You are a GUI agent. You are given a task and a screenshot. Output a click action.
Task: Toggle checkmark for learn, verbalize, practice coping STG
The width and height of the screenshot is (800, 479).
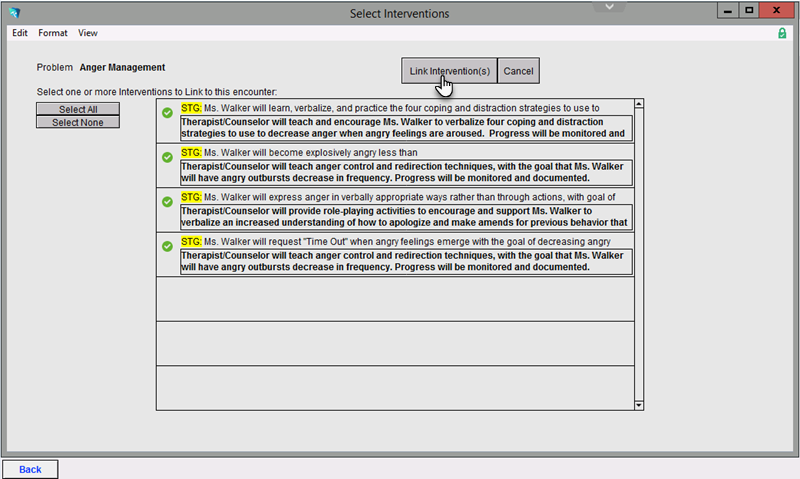click(x=167, y=113)
